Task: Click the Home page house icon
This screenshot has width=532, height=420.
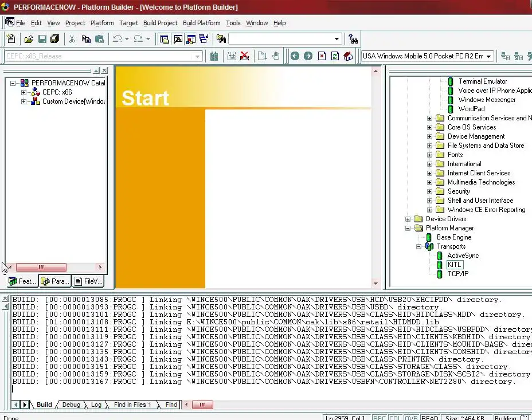Action: coord(348,56)
